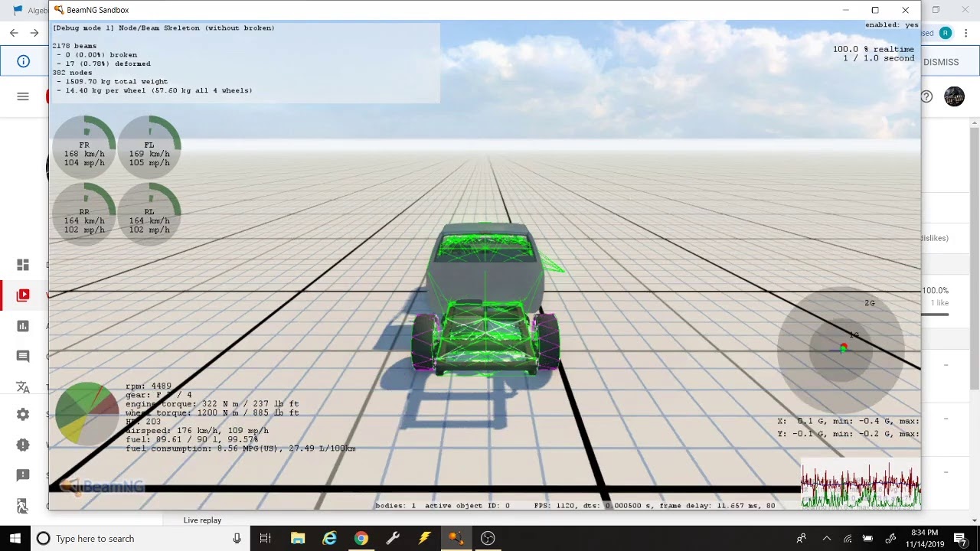Click the info icon in Chrome's notification bar
980x551 pixels.
pos(24,61)
